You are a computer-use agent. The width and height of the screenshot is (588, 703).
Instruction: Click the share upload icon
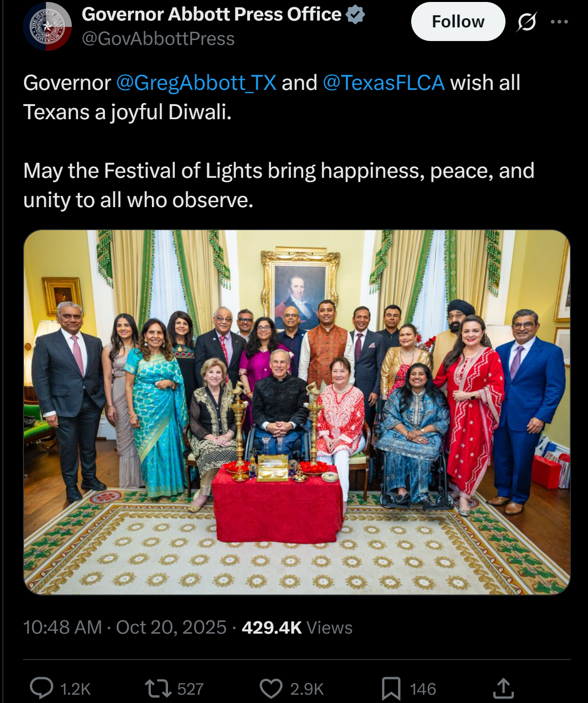503,688
